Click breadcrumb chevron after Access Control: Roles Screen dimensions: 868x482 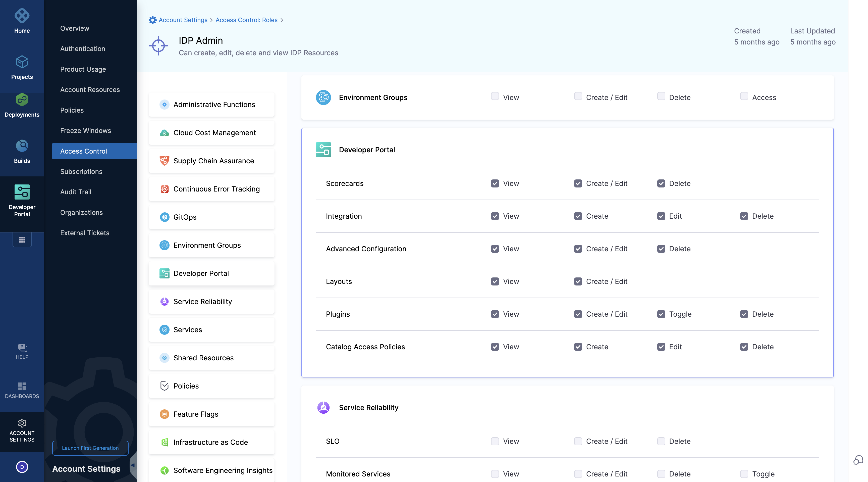pos(282,20)
